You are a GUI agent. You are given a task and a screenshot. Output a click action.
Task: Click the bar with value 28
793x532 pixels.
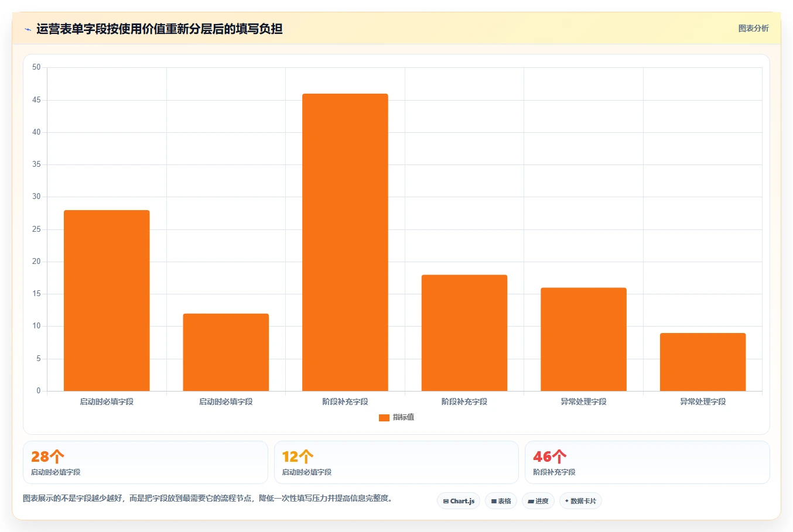coord(107,300)
